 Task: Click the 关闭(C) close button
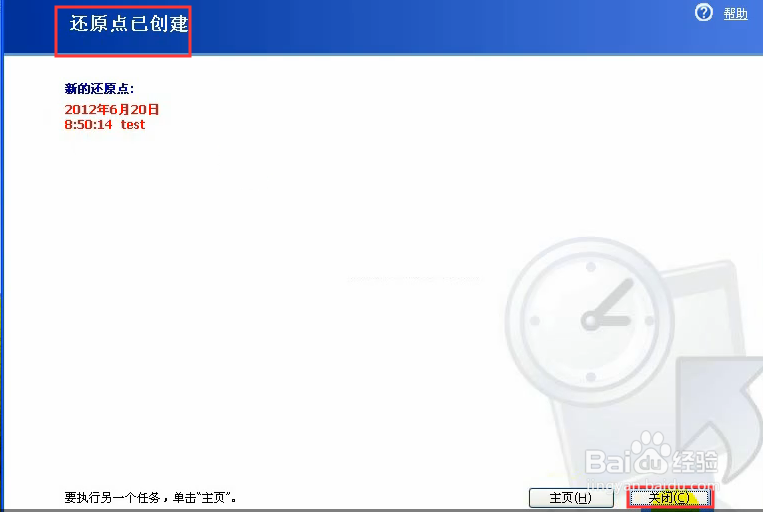pos(670,498)
